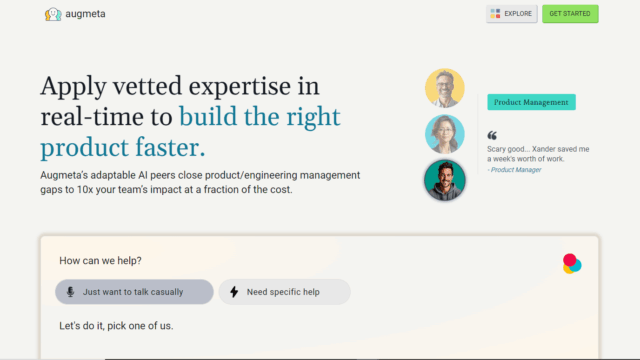Click 'Let's do it, pick one of us' text

click(x=116, y=326)
